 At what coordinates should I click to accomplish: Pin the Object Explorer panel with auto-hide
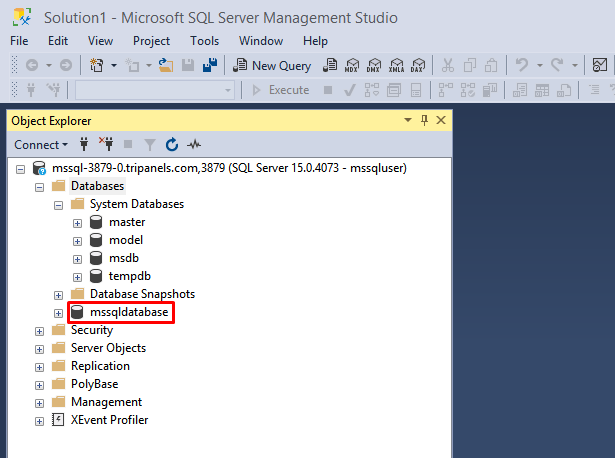pyautogui.click(x=424, y=120)
